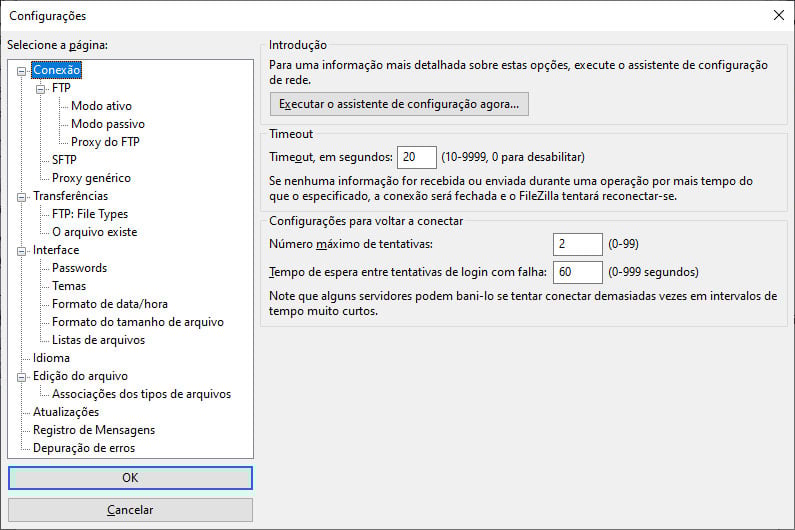The width and height of the screenshot is (795, 530).
Task: Open the Transferências page
Action: coord(70,196)
